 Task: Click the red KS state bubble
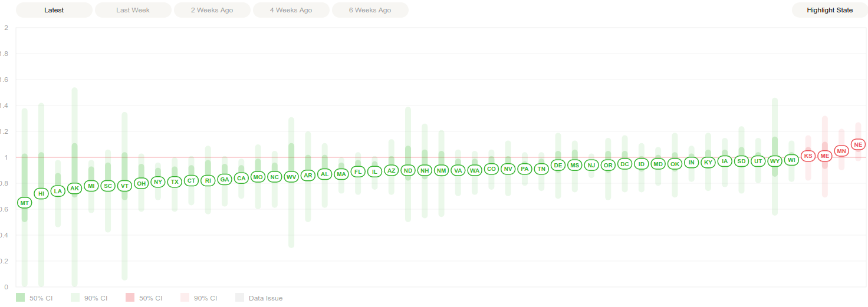(x=808, y=156)
